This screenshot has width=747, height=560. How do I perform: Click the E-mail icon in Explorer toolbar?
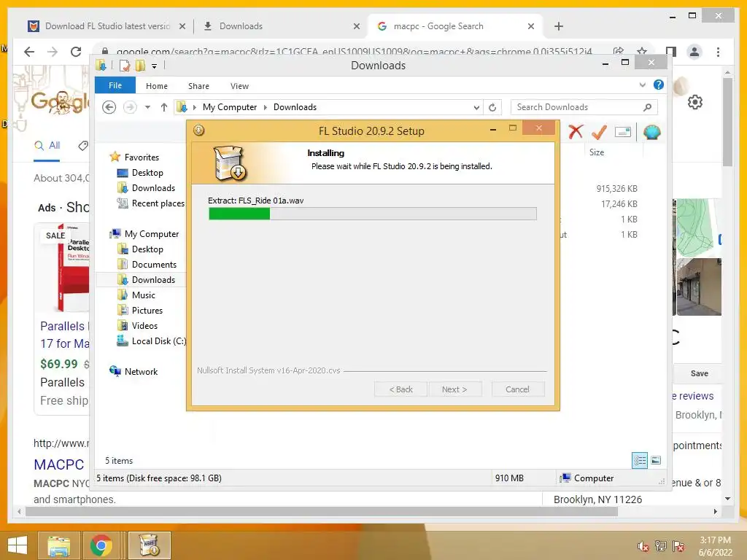(623, 132)
